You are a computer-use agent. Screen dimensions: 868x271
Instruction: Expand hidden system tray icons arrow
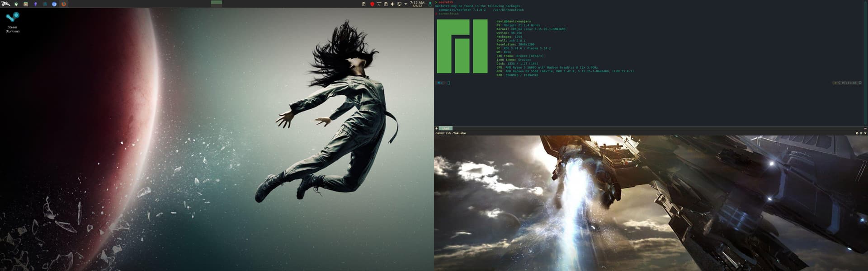[406, 4]
